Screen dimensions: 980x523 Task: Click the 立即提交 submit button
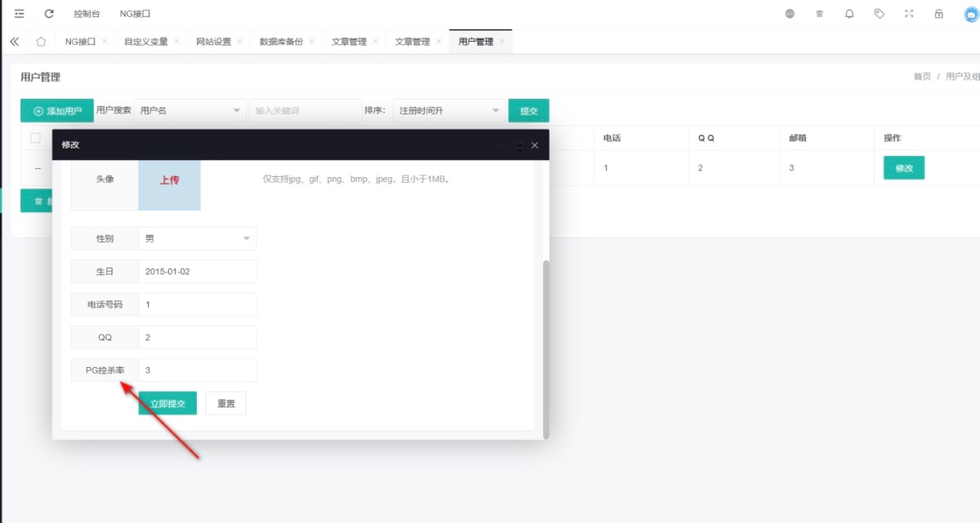point(167,403)
